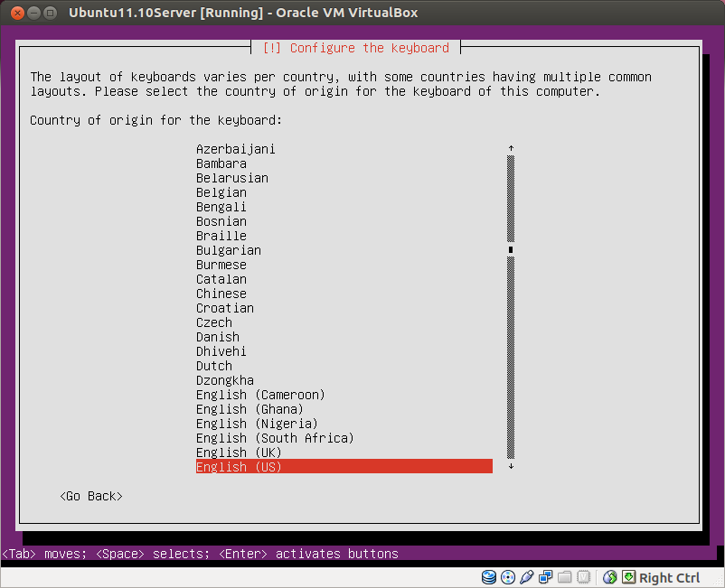Open the optical drive status icon

(508, 576)
